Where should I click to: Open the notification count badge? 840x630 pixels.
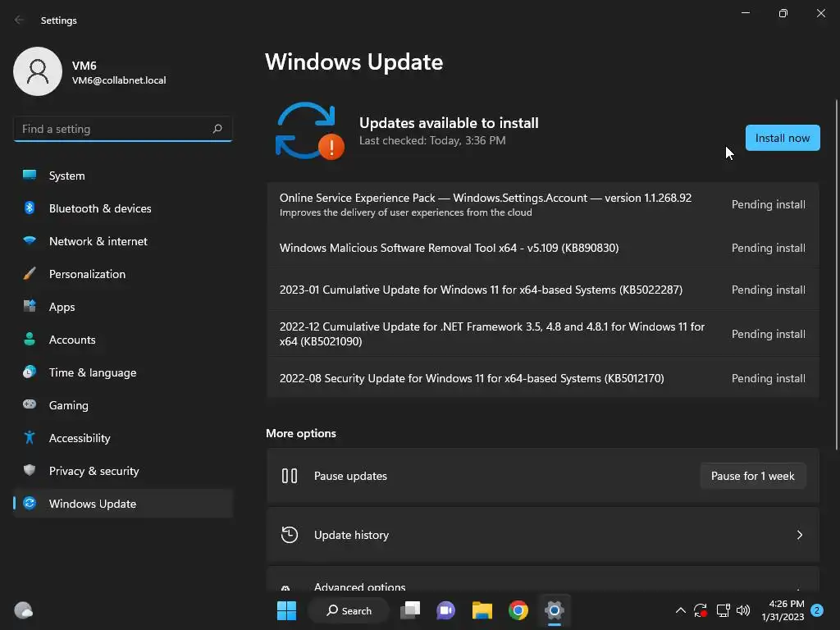[817, 610]
